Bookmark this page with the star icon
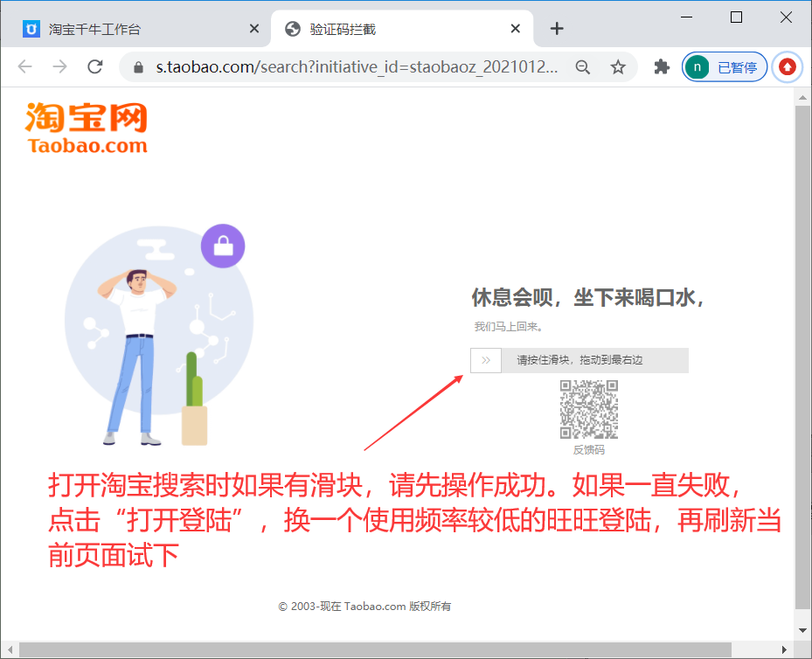The height and width of the screenshot is (659, 812). (x=618, y=67)
